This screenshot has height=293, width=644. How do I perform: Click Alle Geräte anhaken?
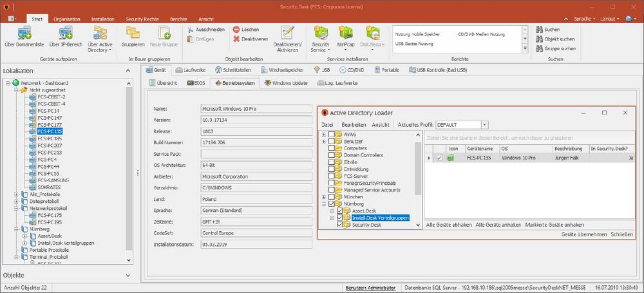(498, 225)
